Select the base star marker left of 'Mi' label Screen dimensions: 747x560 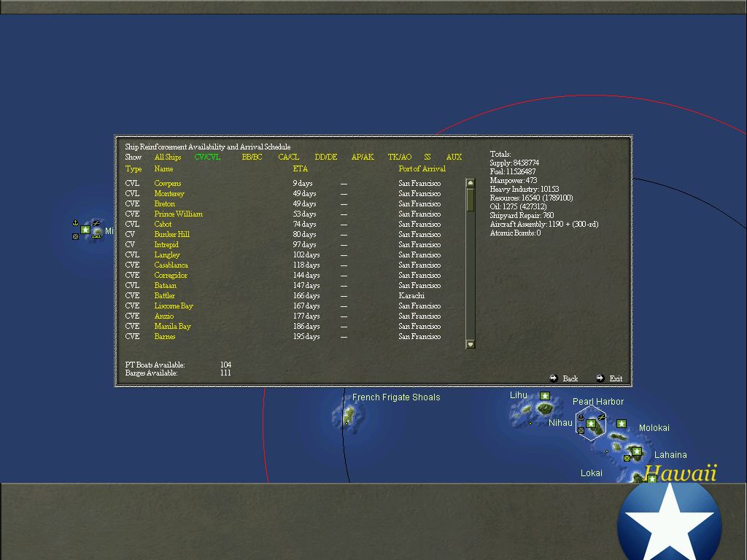[85, 230]
